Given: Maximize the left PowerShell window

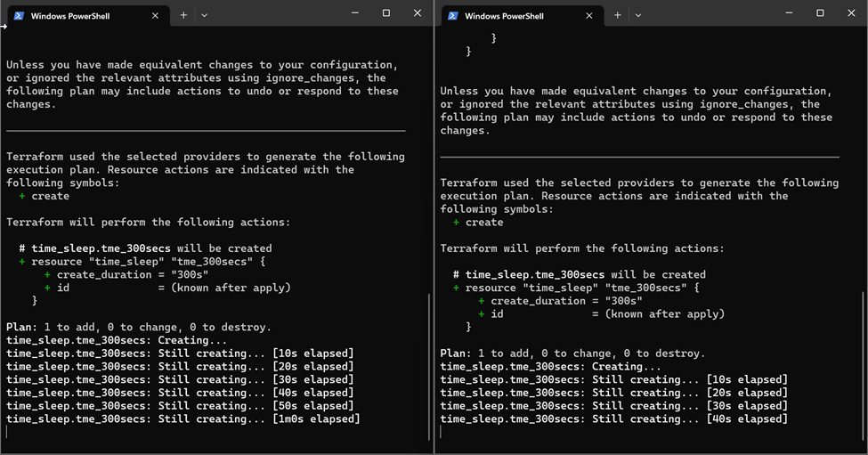Looking at the screenshot, I should coord(386,12).
